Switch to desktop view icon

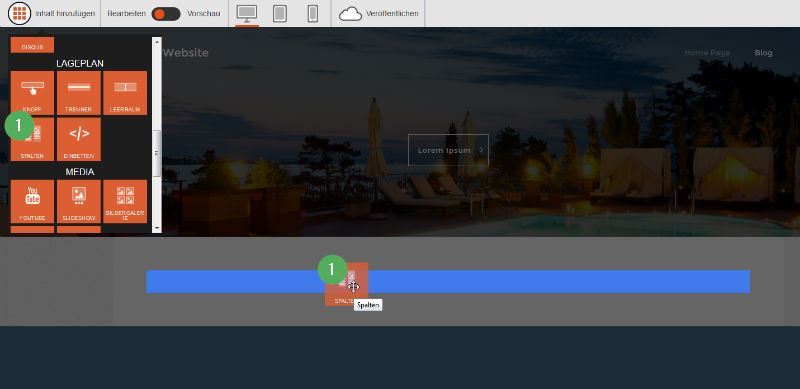coord(246,14)
